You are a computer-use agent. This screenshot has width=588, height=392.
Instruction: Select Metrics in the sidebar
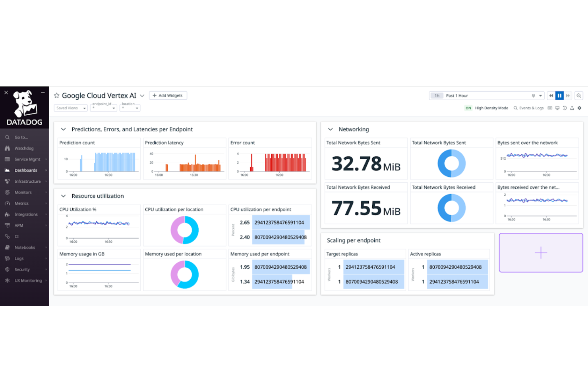click(21, 203)
